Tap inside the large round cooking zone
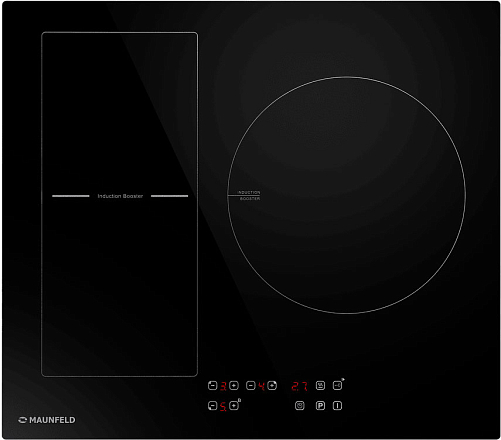This screenshot has width=501, height=440. pos(347,195)
